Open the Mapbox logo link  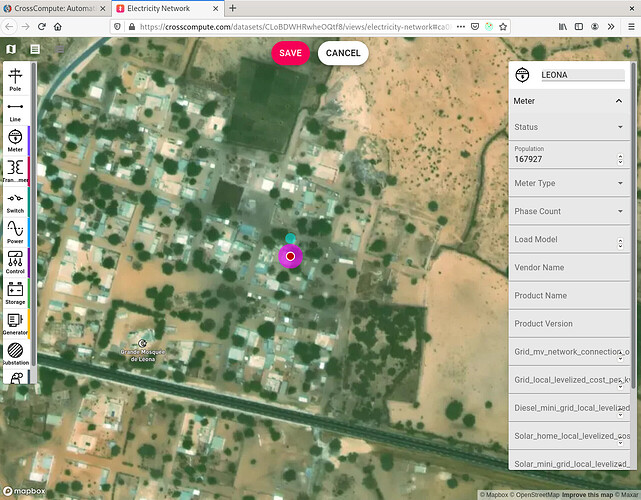pos(24,491)
